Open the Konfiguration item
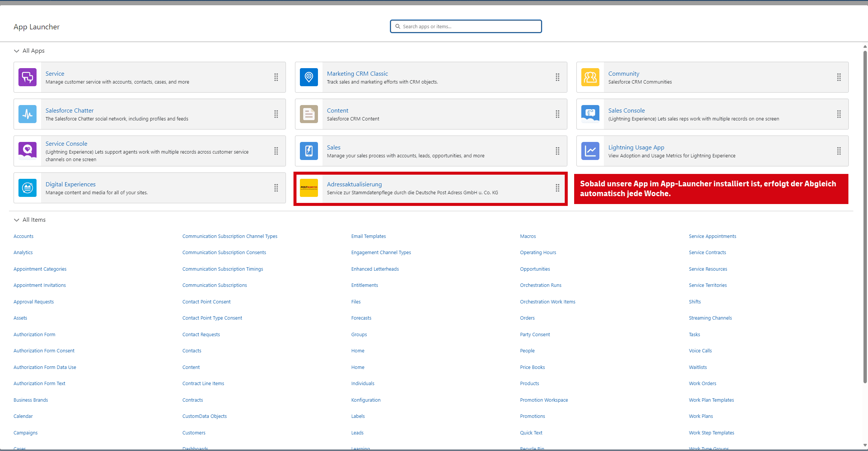Screen dimensions: 868x451 366,400
